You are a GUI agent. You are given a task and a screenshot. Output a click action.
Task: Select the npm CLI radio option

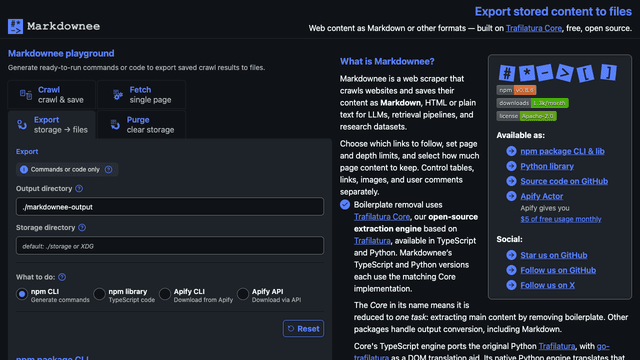coord(22,294)
